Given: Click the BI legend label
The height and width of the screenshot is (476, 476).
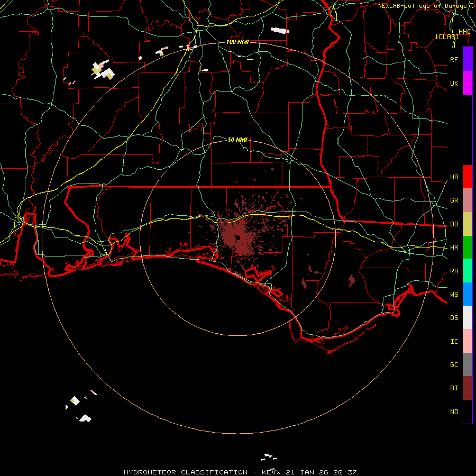Looking at the screenshot, I should 454,388.
